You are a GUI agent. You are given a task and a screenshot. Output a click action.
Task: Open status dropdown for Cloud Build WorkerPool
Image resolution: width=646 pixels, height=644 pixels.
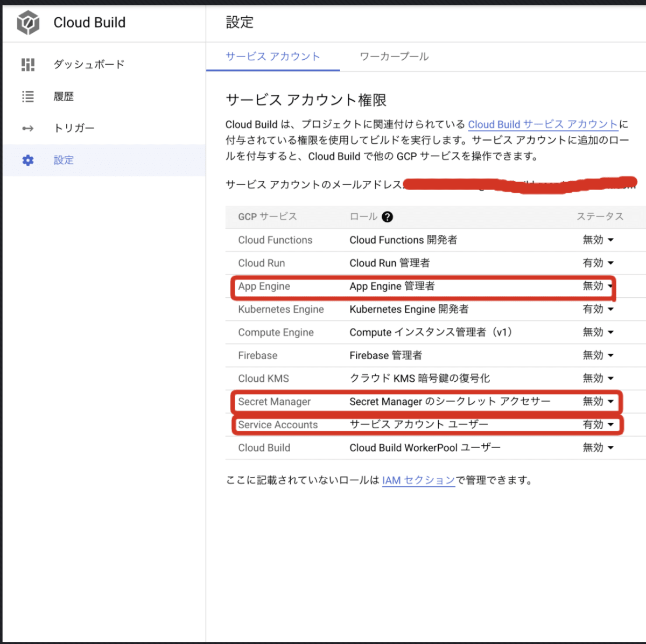[x=598, y=448]
